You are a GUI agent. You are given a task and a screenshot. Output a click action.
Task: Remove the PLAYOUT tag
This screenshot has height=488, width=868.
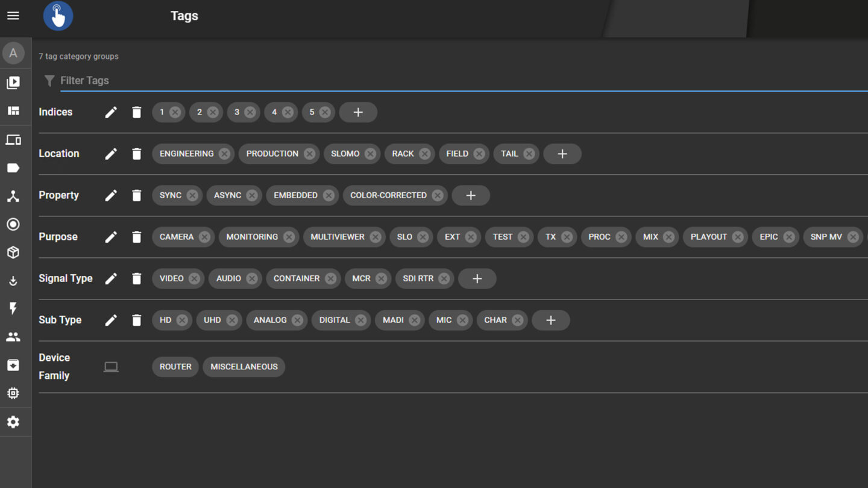pyautogui.click(x=738, y=237)
